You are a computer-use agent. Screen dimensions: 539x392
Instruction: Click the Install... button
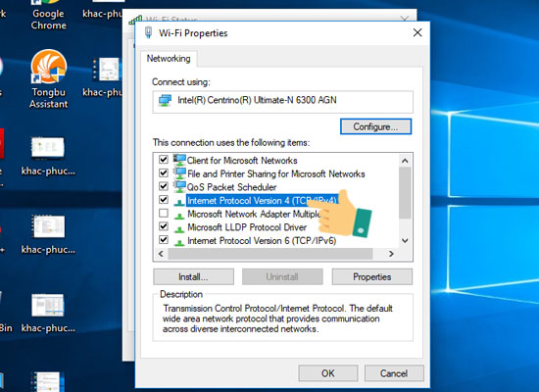click(193, 276)
